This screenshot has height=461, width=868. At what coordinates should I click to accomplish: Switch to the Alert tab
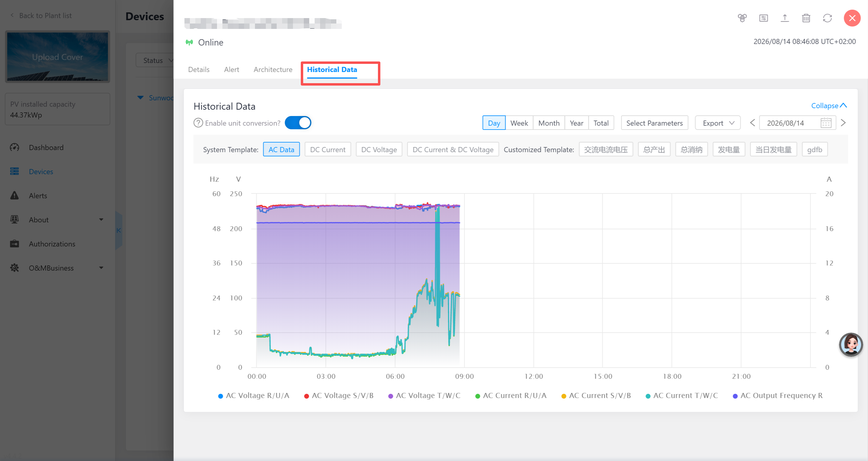tap(231, 69)
